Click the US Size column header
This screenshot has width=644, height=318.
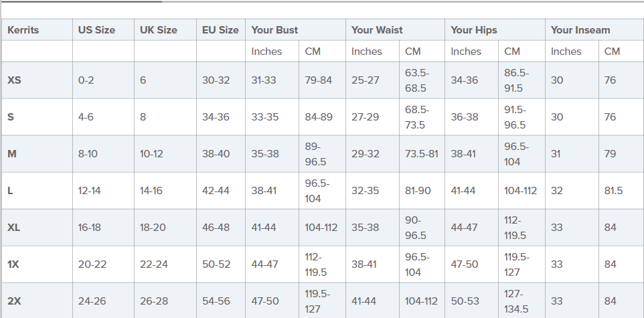96,30
